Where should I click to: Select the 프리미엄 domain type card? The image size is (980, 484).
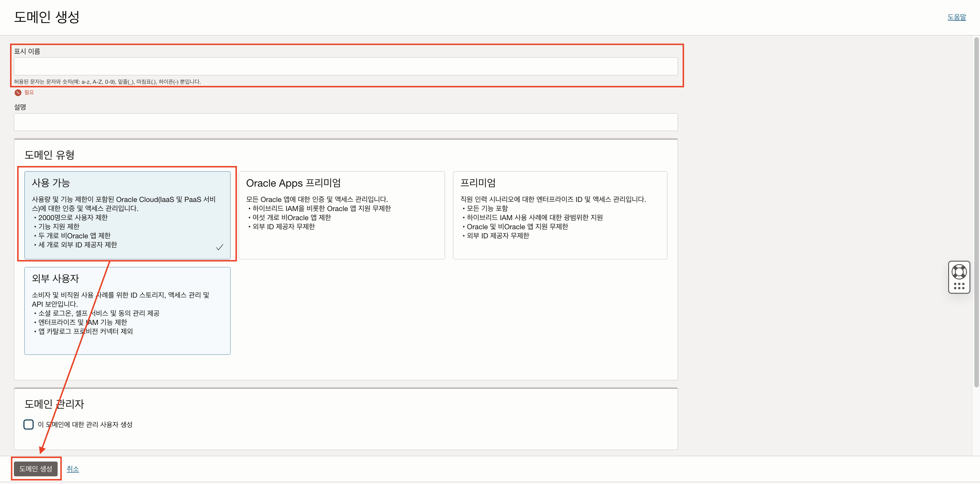tap(560, 215)
